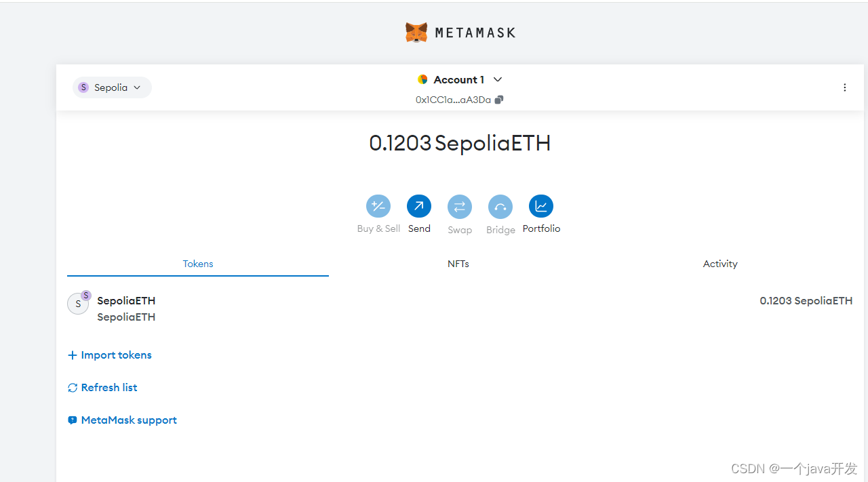
Task: Click the Bridge icon
Action: coord(500,206)
